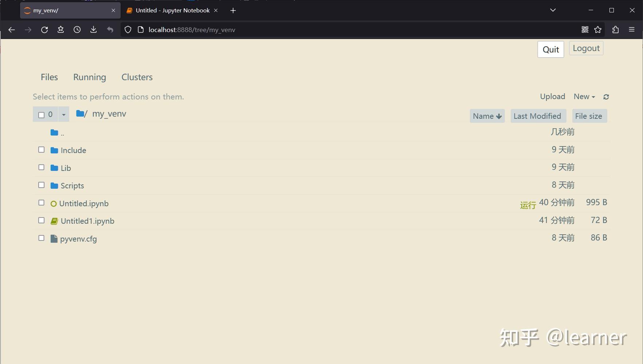The image size is (643, 364).
Task: Sort by Name column
Action: pyautogui.click(x=487, y=116)
